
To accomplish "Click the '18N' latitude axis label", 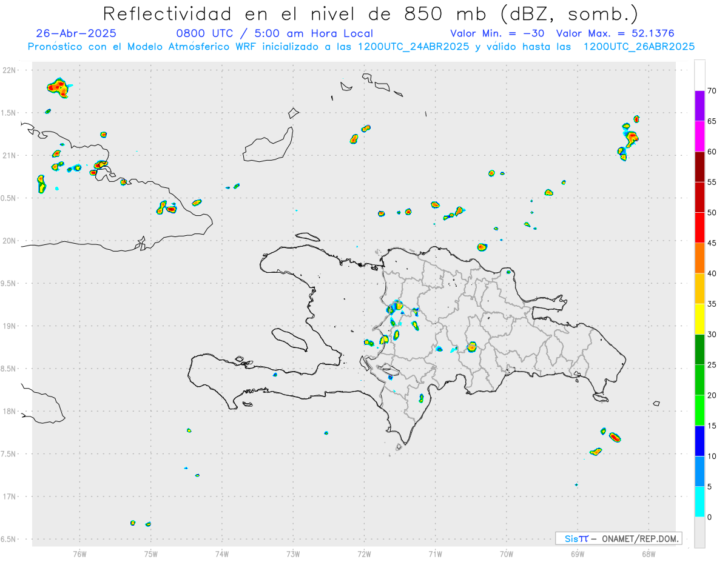I will (10, 412).
